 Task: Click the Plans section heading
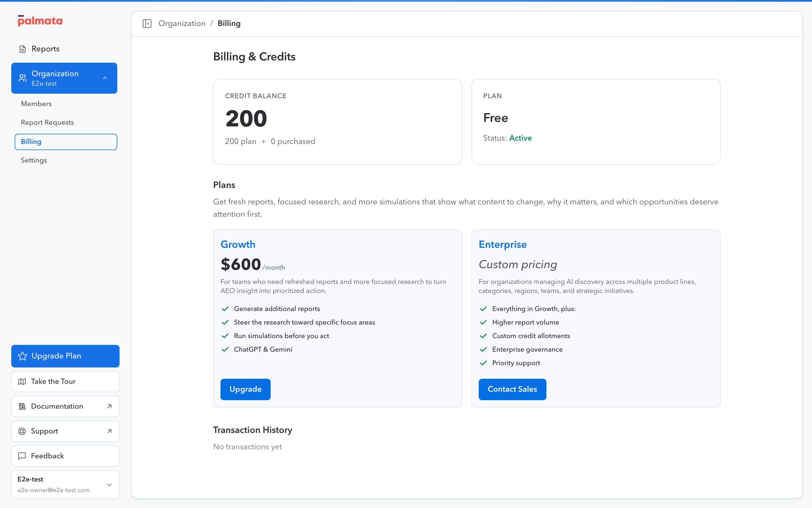[x=224, y=185]
